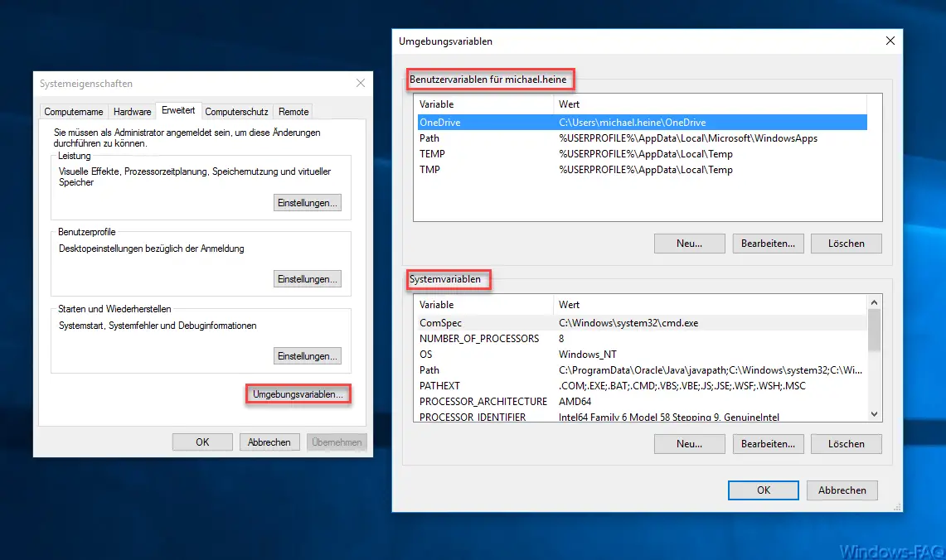Click the down arrow on the Systemvariablen scrollbar

874,413
